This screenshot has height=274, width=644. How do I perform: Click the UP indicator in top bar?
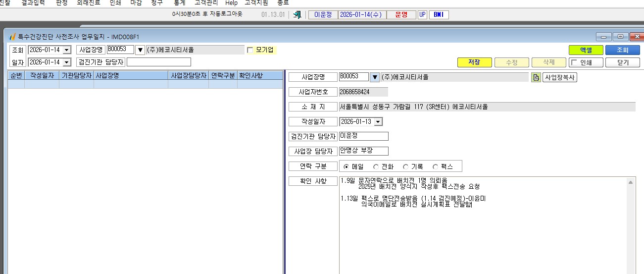point(422,15)
